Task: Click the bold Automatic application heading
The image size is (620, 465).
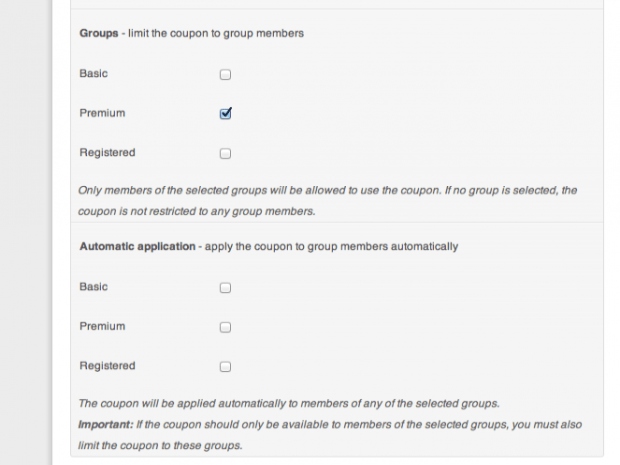Action: 137,247
